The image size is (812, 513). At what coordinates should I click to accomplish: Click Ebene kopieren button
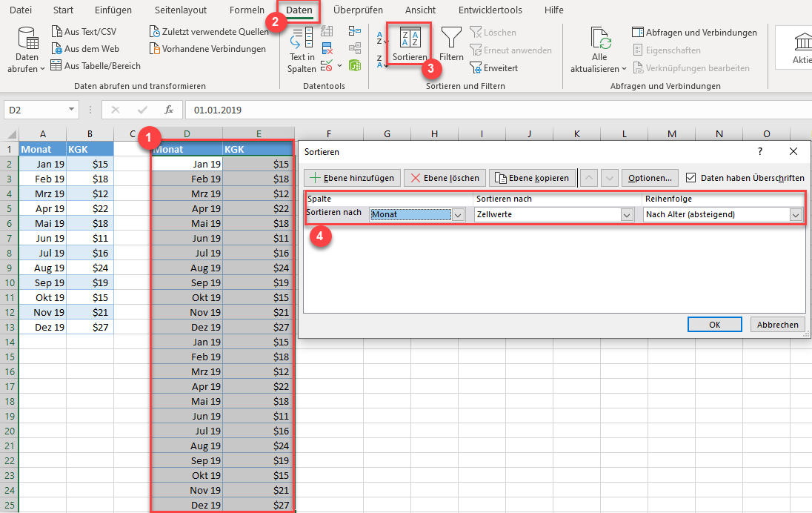point(533,178)
